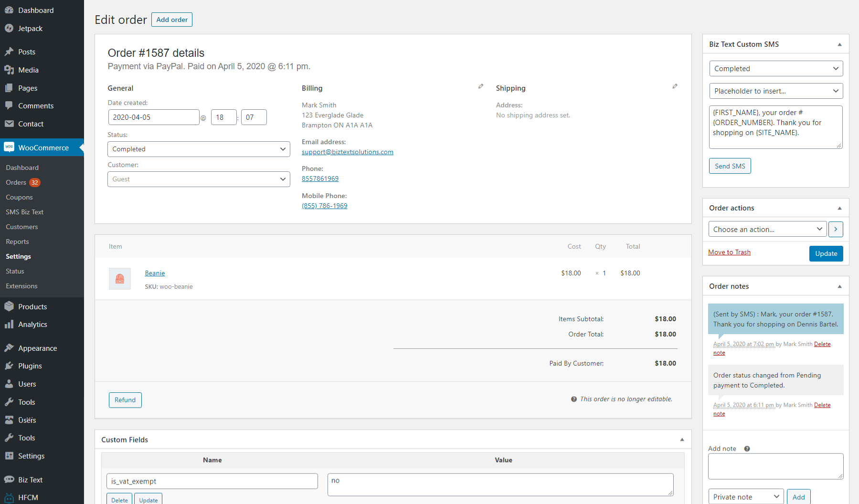Click the Dashboard gauge icon in sidebar
Screen dimensions: 859x504
tap(9, 10)
